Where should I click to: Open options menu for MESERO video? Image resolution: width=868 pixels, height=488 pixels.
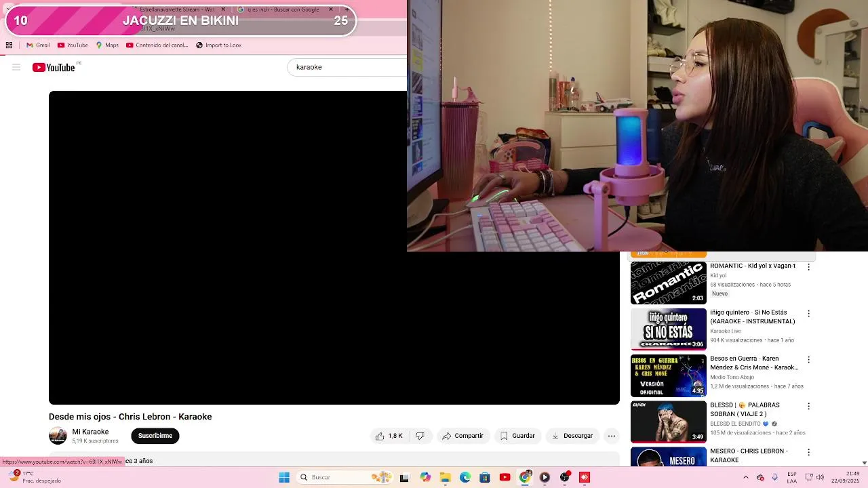(x=808, y=452)
